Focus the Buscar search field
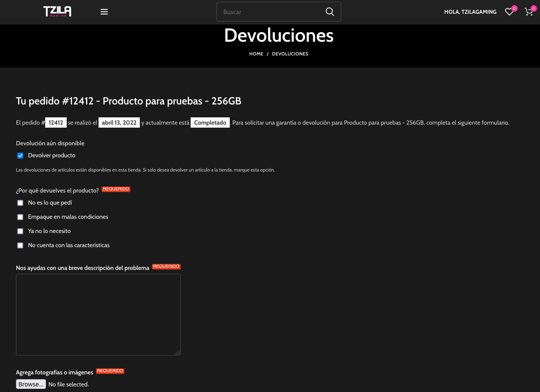The image size is (540, 392). [271, 12]
